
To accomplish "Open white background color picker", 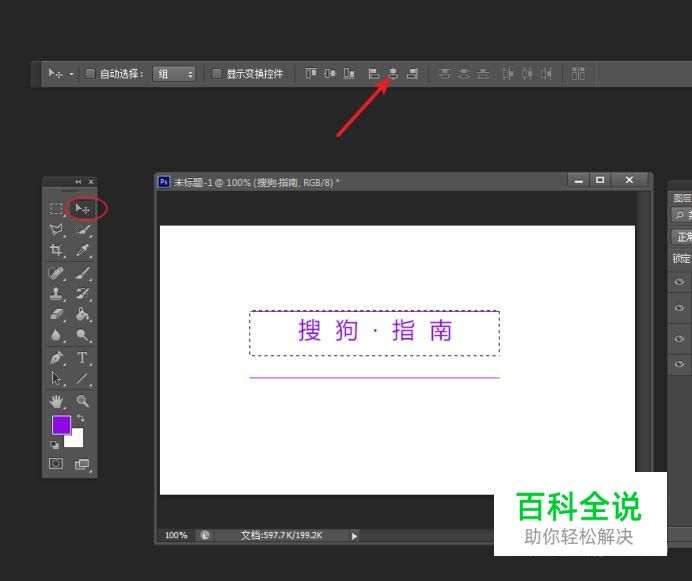I will [x=77, y=440].
